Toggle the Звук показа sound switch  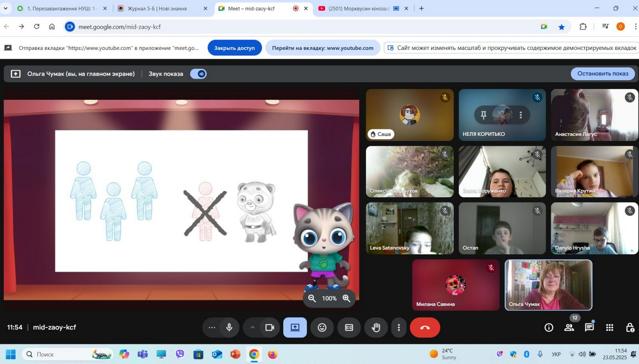point(198,74)
